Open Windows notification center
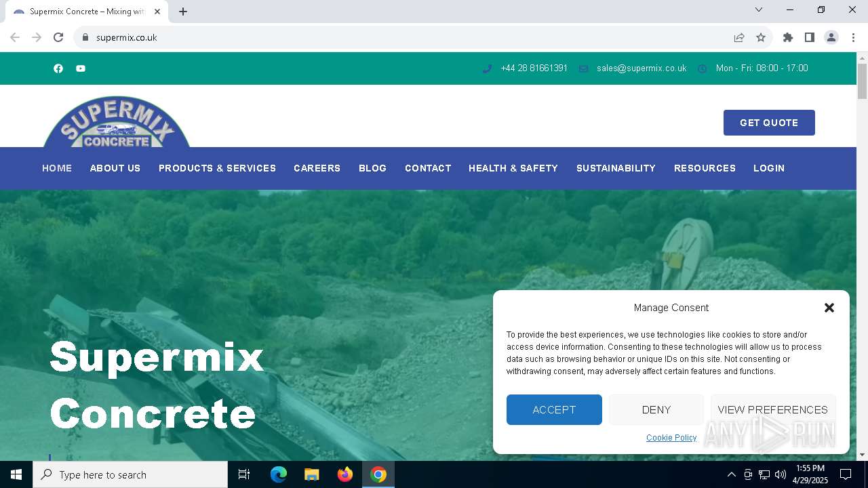The image size is (868, 488). coord(846,474)
